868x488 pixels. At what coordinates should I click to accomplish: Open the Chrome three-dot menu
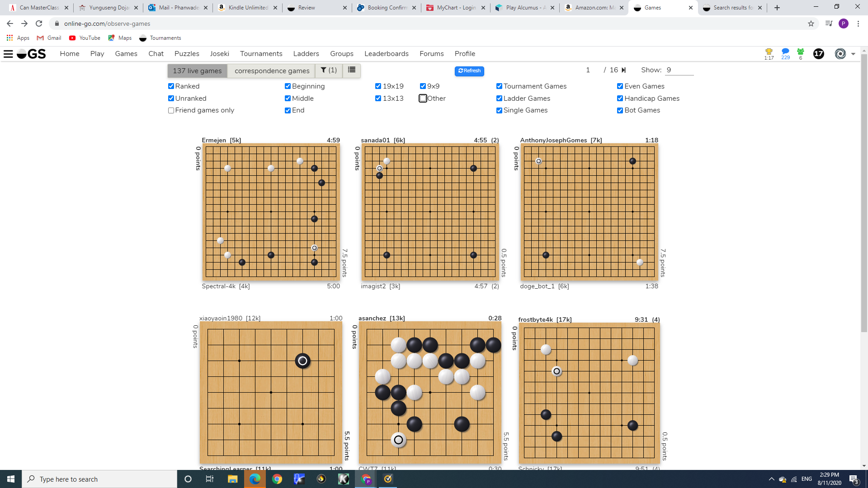click(858, 23)
